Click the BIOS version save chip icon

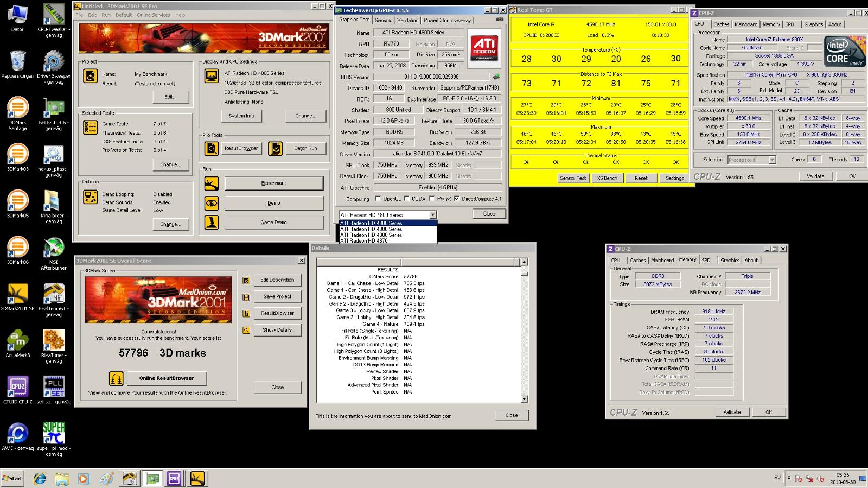pyautogui.click(x=496, y=77)
